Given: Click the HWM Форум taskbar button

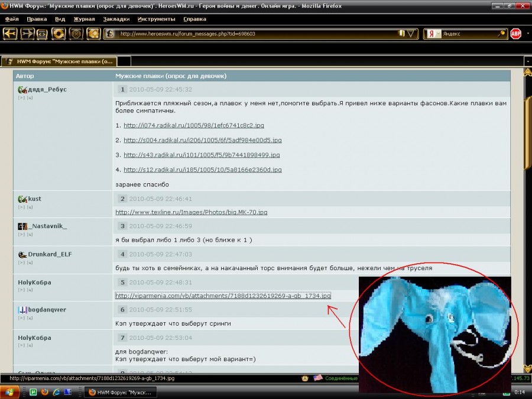Looking at the screenshot, I should [x=119, y=392].
